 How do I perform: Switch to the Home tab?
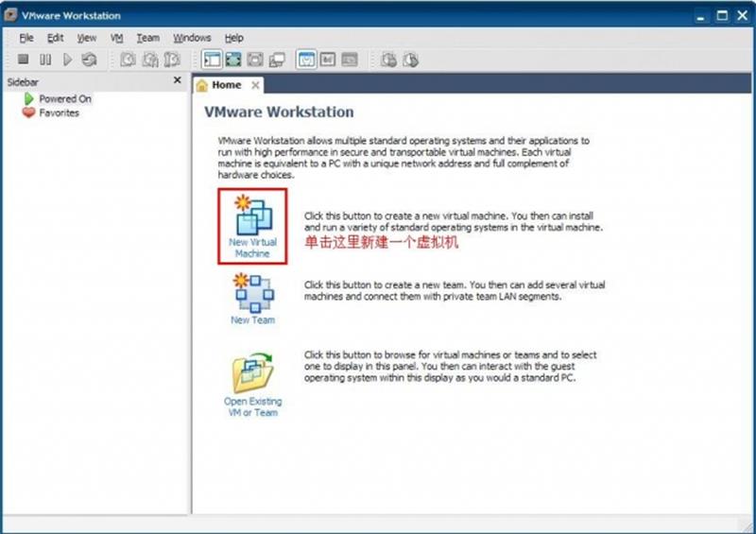[227, 85]
